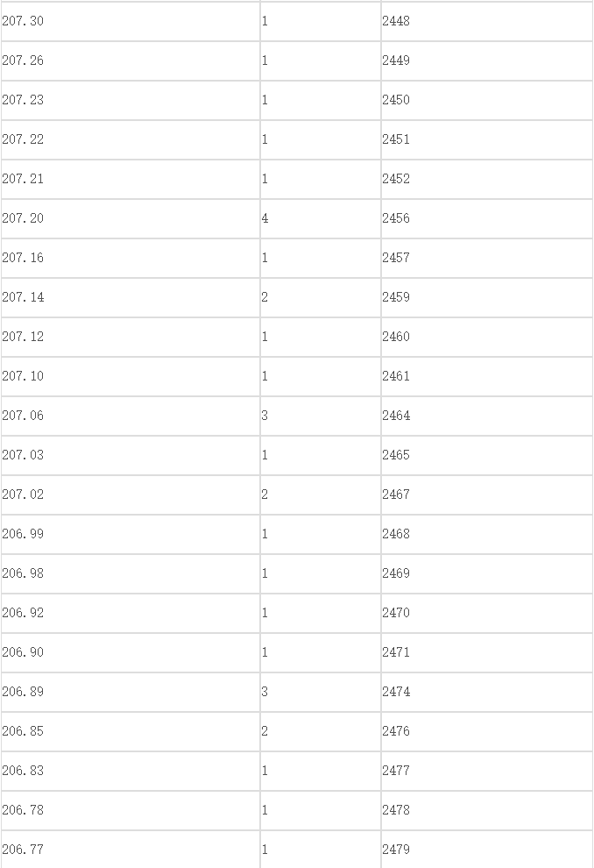Screen dimensions: 594x868
Task: Click cumulative count 2450
Action: pyautogui.click(x=486, y=100)
